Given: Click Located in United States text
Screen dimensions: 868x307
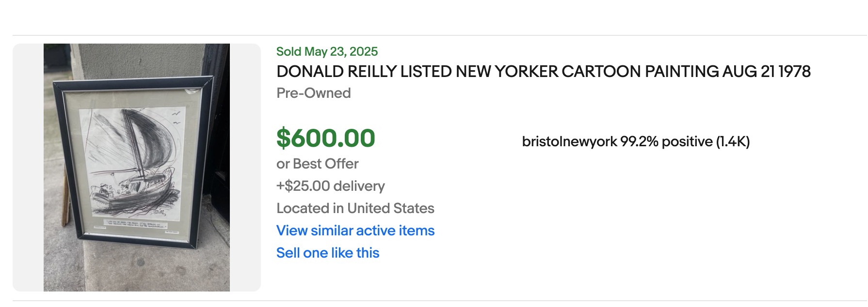Looking at the screenshot, I should tap(355, 208).
